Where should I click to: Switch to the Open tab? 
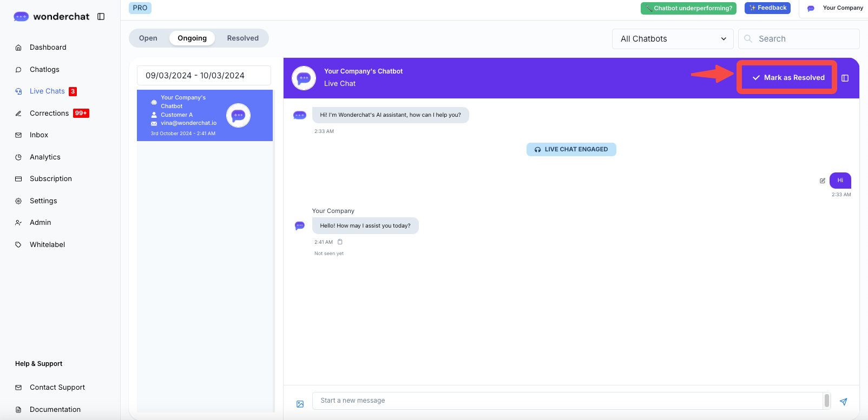point(148,38)
